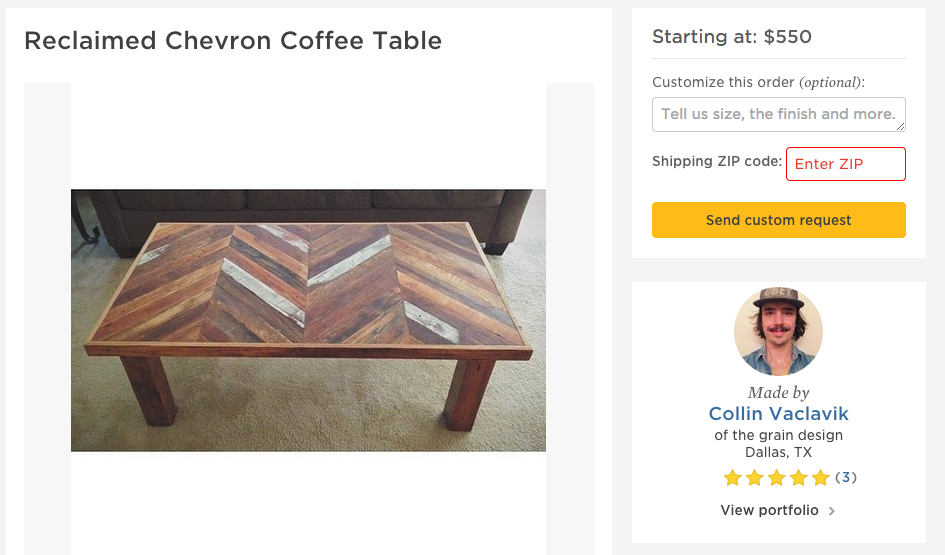The height and width of the screenshot is (555, 945).
Task: Click the third gold rating star
Action: pyautogui.click(x=777, y=478)
